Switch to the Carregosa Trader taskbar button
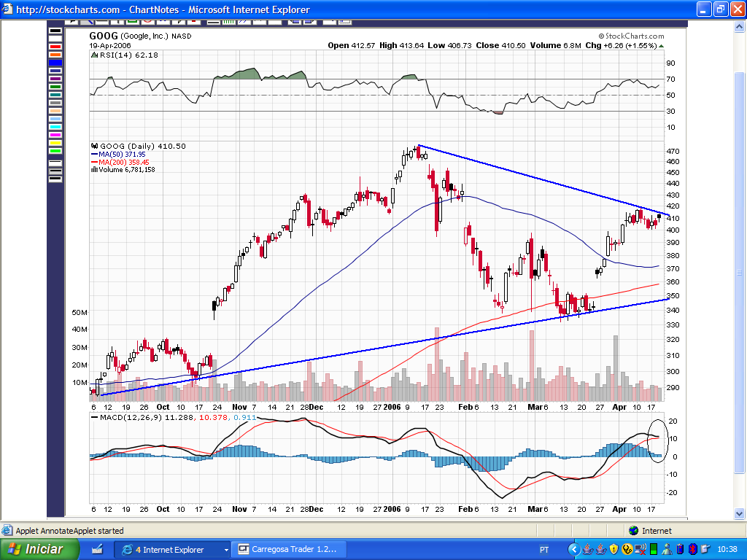Viewport: 747px width, 560px height. click(289, 550)
